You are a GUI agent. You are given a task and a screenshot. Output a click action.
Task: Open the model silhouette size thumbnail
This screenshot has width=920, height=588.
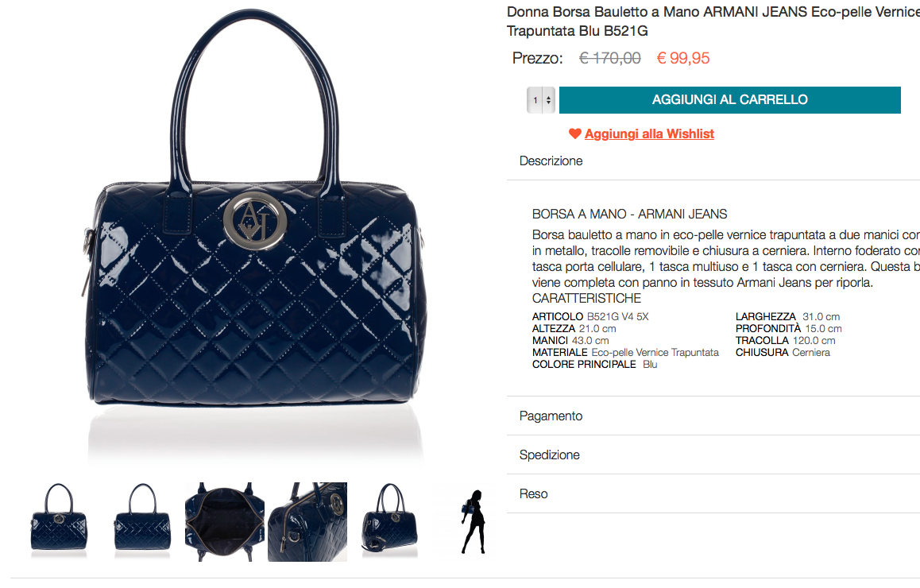(x=474, y=522)
